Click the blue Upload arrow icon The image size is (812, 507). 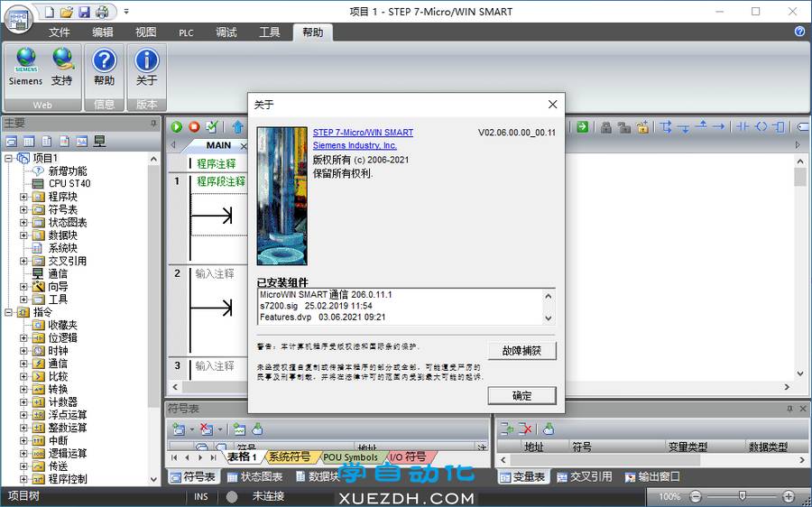(237, 127)
